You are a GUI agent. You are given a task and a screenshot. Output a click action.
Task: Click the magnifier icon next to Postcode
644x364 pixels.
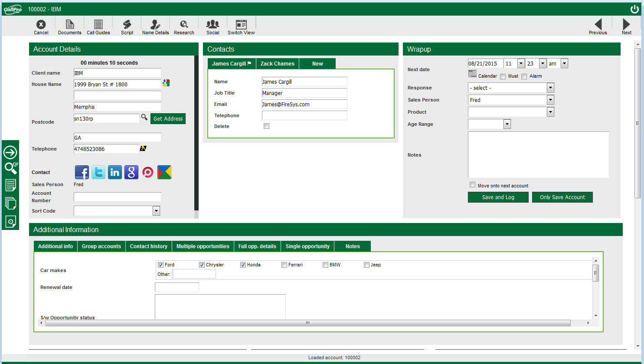click(x=144, y=117)
